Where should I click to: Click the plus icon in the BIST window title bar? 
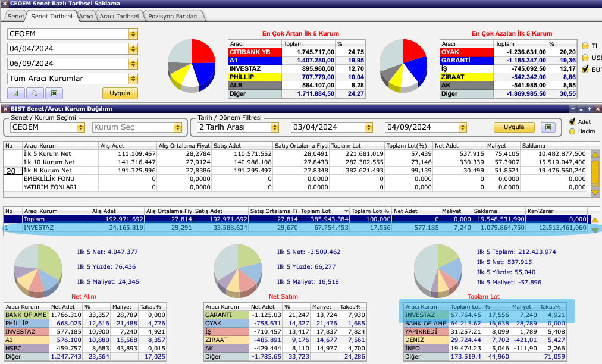(590, 109)
